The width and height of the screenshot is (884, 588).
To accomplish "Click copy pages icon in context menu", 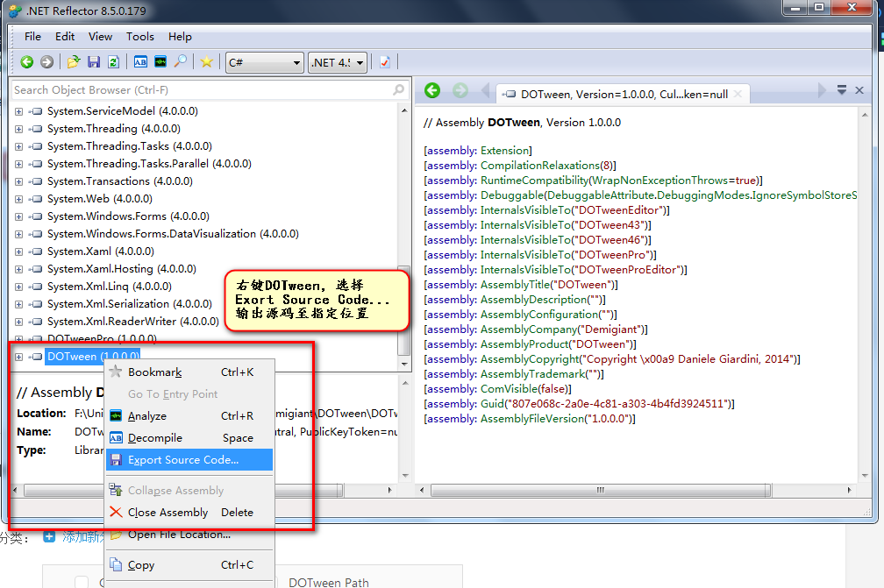I will point(116,563).
